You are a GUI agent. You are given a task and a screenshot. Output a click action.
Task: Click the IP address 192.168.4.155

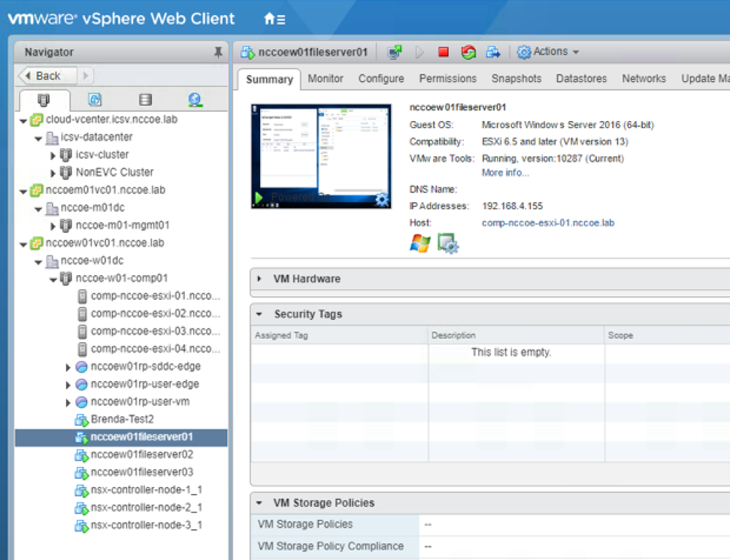pos(513,206)
